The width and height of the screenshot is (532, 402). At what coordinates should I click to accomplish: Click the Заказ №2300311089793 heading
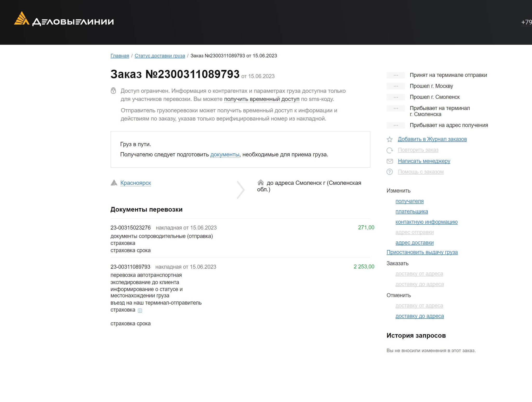click(175, 74)
